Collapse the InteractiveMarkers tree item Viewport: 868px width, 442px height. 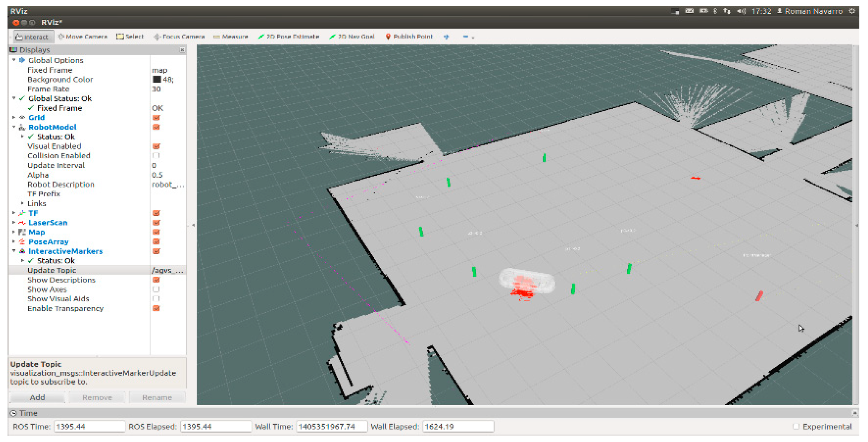pos(14,251)
